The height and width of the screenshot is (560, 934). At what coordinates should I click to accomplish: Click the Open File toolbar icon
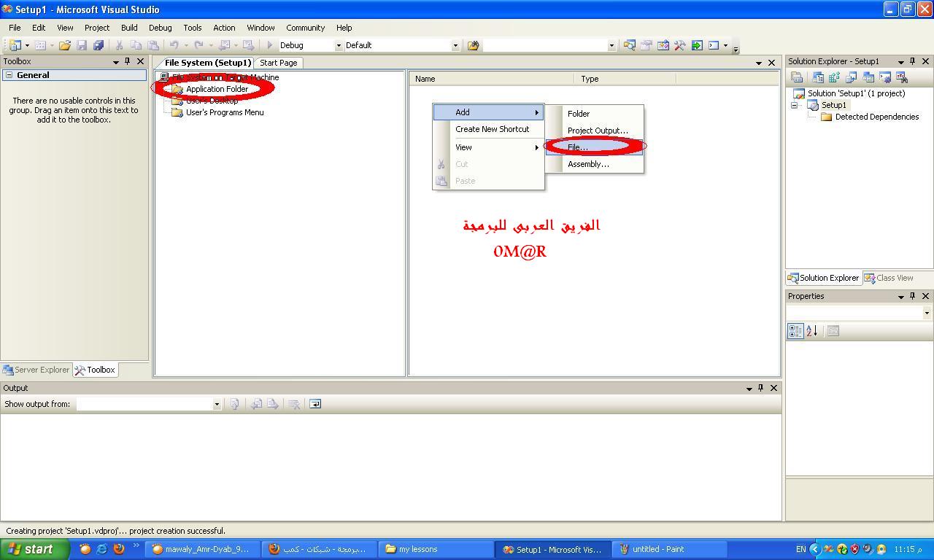[x=65, y=45]
